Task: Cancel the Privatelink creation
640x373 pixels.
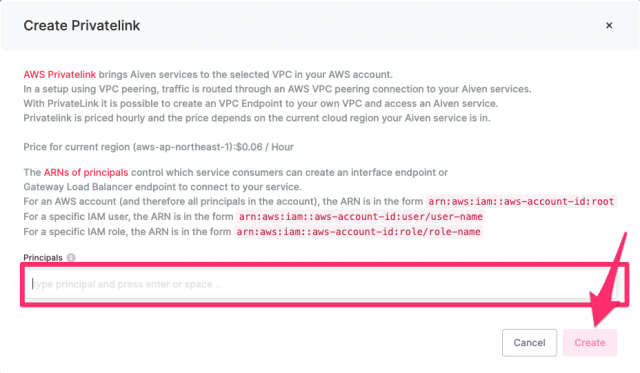Action: (x=529, y=342)
